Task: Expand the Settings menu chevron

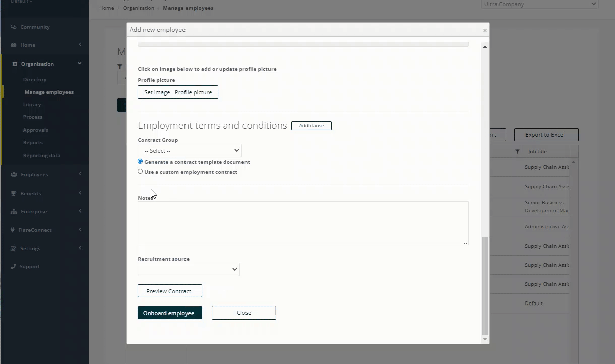Action: tap(80, 248)
